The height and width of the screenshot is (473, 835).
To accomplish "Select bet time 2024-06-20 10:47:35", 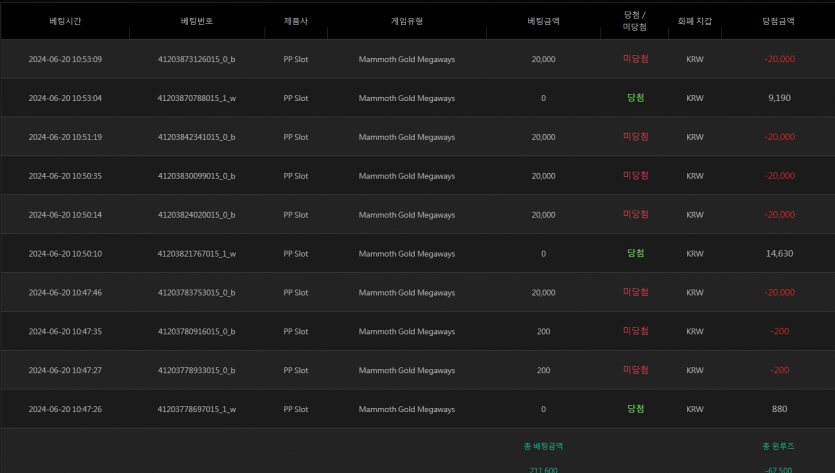I will click(65, 331).
